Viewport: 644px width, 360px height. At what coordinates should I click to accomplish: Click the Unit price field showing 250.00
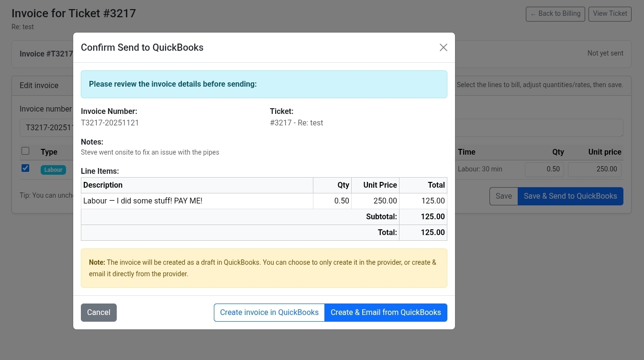pos(595,169)
